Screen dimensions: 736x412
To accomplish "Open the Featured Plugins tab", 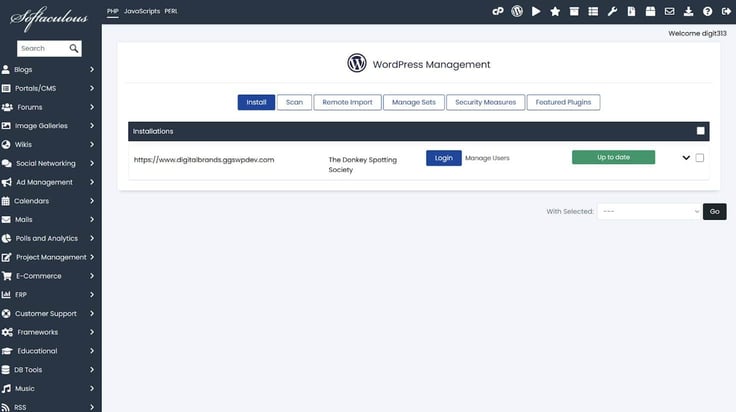I will (x=563, y=102).
